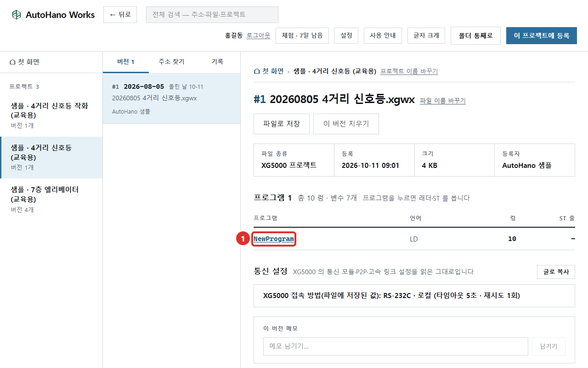
Task: Select project 샘플 · 4거리 신호등 (교육용)
Action: pyautogui.click(x=51, y=157)
